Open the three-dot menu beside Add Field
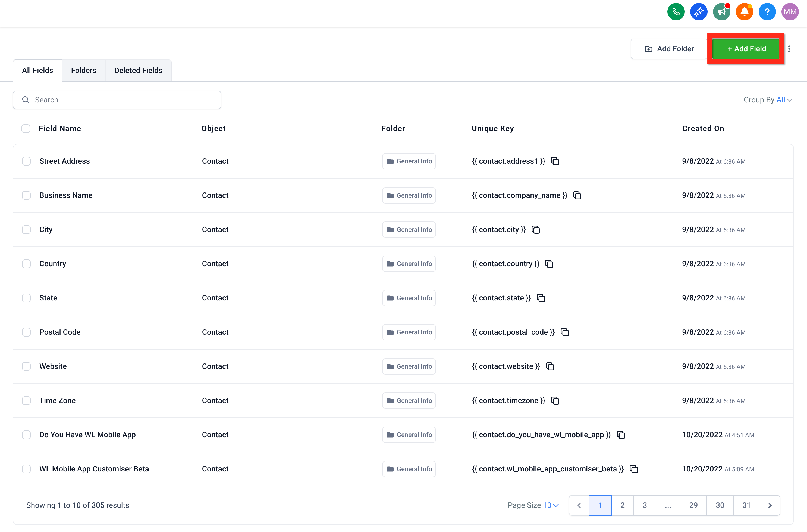 (789, 49)
